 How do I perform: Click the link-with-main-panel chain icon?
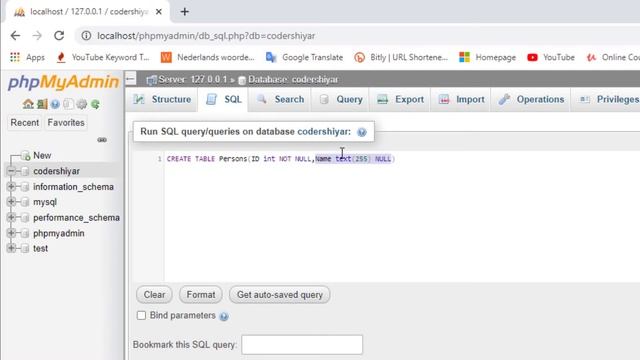tap(102, 140)
